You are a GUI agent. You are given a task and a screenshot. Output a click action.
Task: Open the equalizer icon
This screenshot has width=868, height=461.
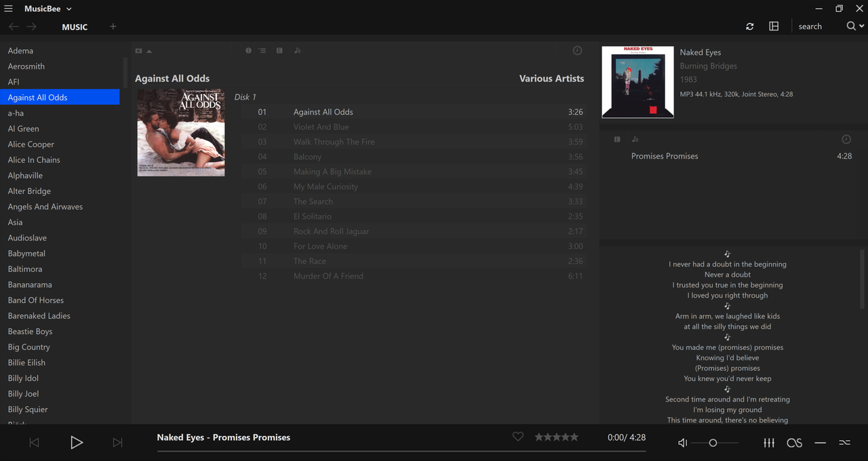click(769, 443)
